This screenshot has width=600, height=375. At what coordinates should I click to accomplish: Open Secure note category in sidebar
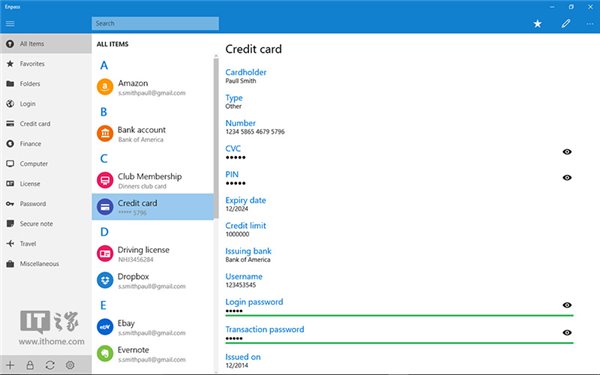46,223
